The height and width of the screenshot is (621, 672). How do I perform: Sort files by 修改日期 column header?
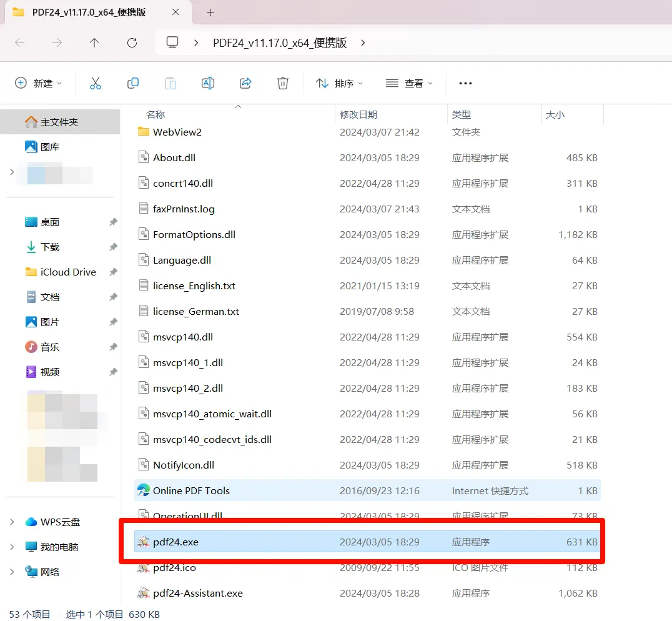coord(358,115)
